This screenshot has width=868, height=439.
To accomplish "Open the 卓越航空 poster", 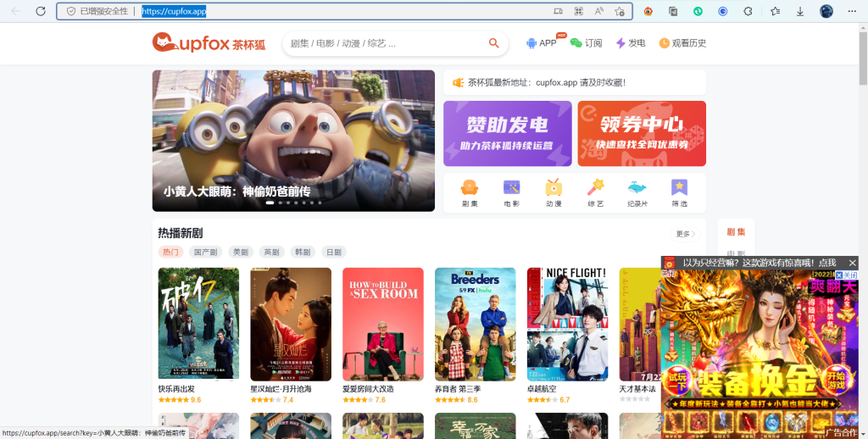I will pos(567,325).
